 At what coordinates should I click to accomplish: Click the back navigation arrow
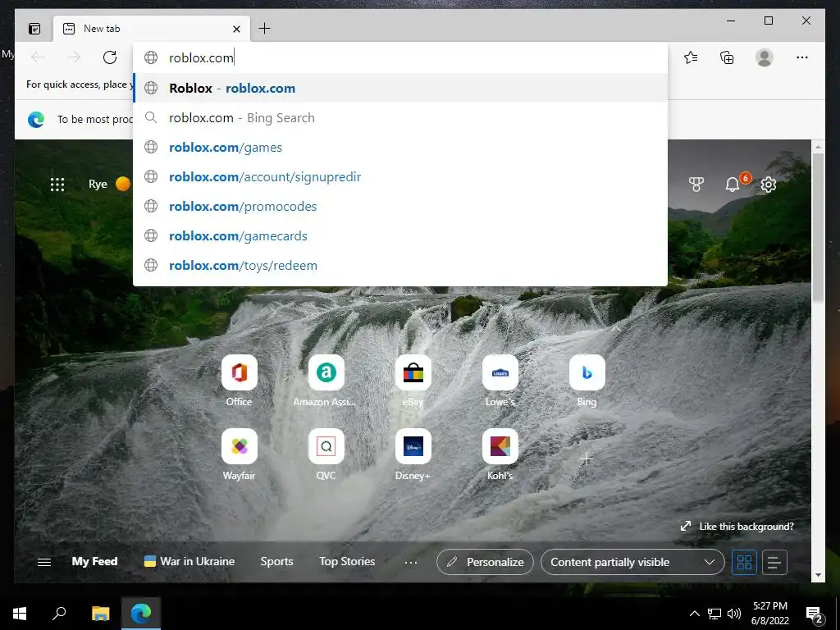pyautogui.click(x=38, y=57)
